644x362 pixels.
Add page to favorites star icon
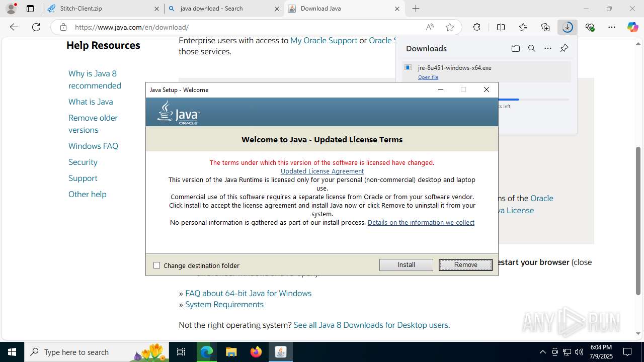click(x=450, y=27)
